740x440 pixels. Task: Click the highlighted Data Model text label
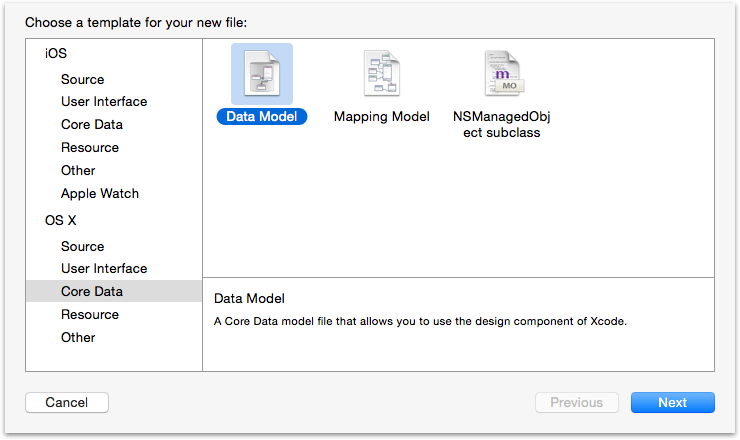262,117
